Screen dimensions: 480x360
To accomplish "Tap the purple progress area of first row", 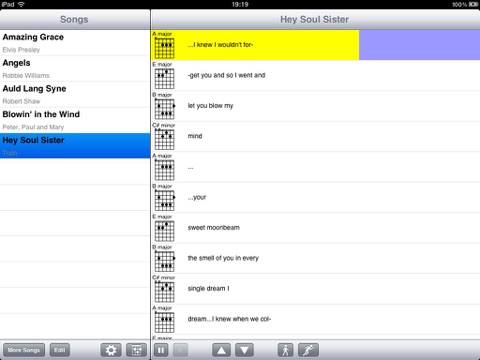I will (x=419, y=45).
